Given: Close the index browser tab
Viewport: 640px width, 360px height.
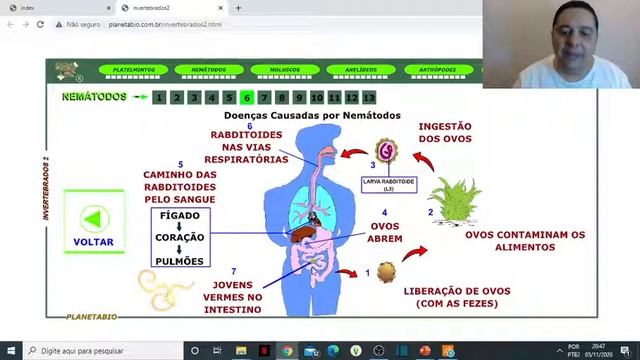Looking at the screenshot, I should [x=109, y=8].
